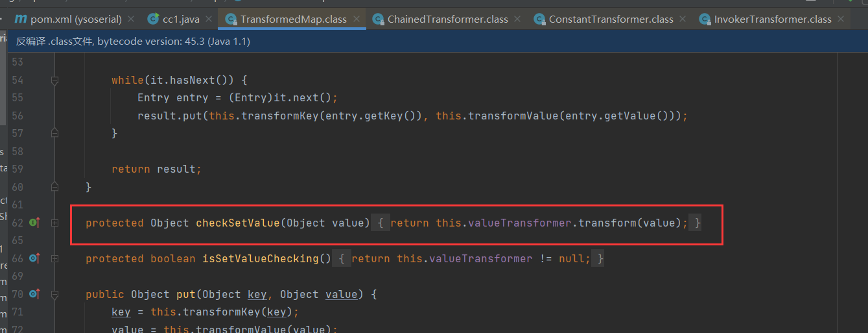Click the class file icon on the TransformedMap.class tab
Viewport: 868px width, 333px height.
pos(230,19)
